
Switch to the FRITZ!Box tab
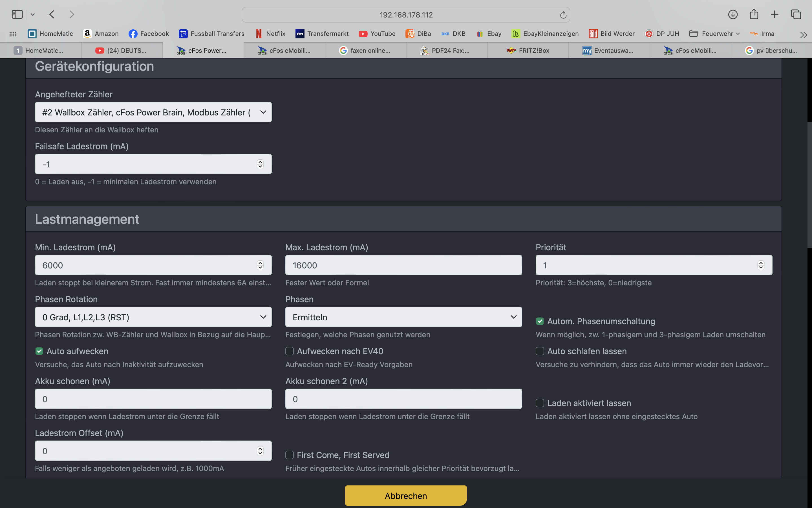(528, 51)
